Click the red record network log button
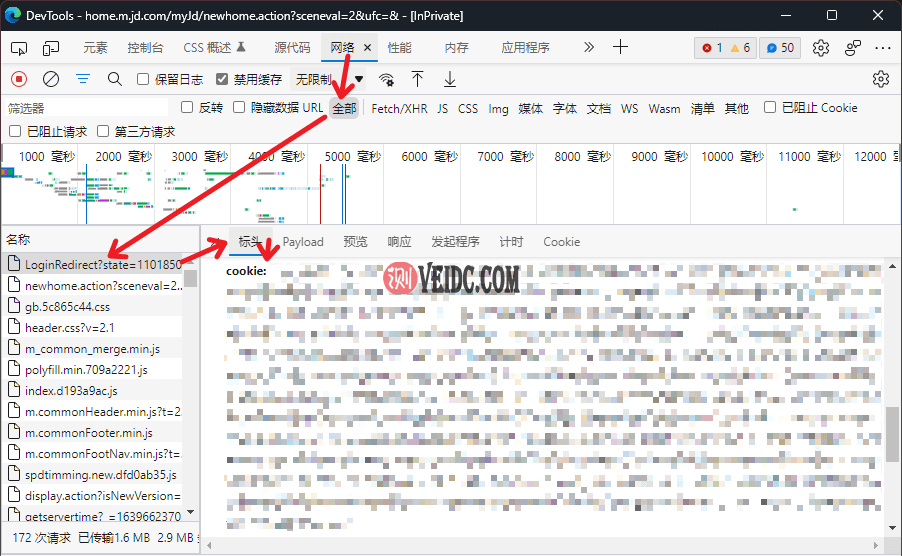 click(x=19, y=79)
